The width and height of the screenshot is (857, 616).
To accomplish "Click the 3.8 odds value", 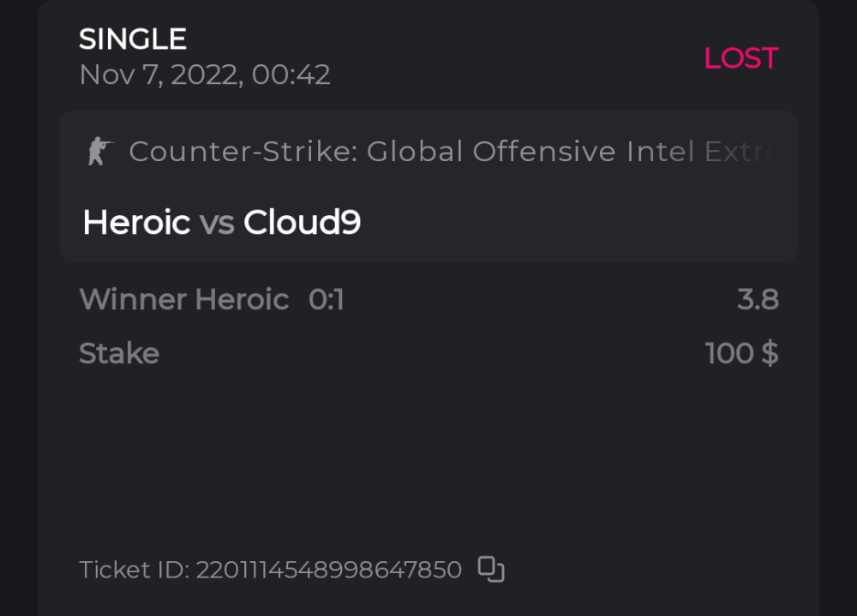I will click(x=758, y=299).
